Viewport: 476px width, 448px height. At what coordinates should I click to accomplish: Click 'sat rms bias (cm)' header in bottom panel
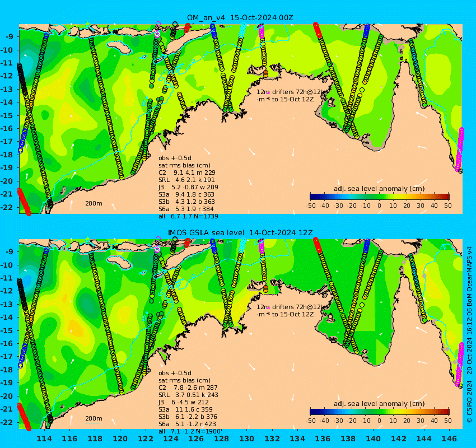click(184, 381)
